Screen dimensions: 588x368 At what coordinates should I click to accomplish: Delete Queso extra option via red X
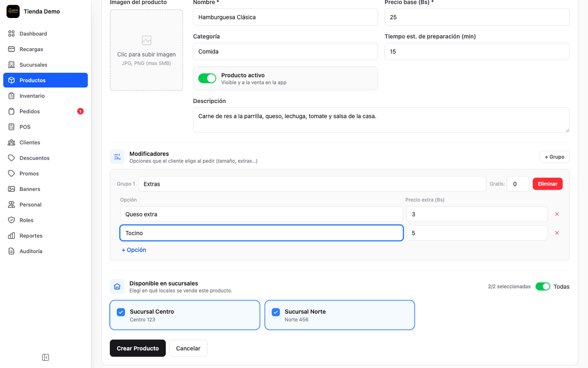click(x=557, y=214)
